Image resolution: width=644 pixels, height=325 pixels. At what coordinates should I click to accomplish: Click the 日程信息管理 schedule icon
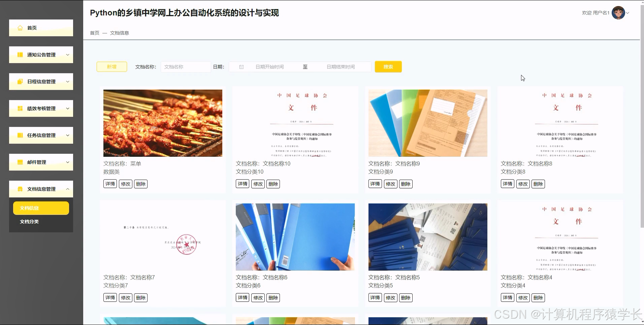[x=20, y=81]
